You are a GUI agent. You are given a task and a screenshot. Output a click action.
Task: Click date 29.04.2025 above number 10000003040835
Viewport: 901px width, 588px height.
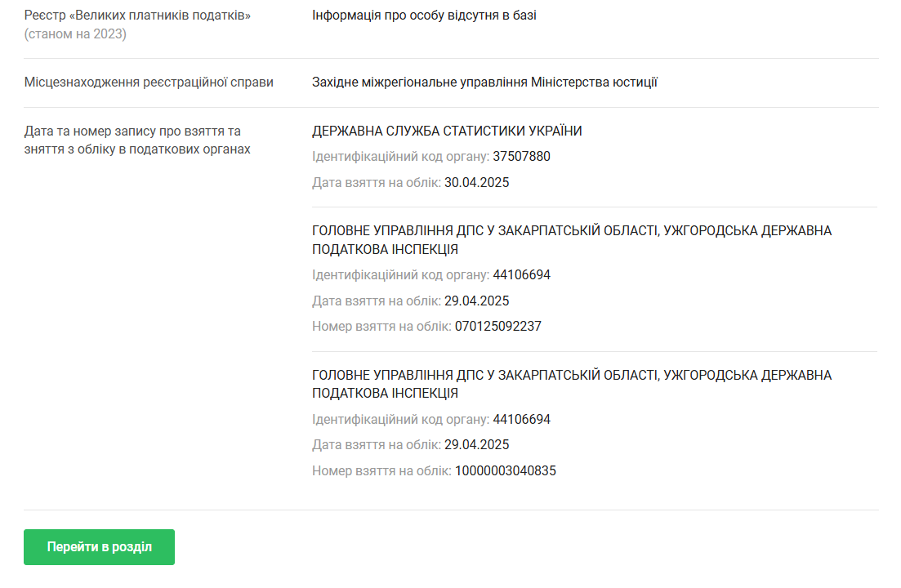click(476, 444)
